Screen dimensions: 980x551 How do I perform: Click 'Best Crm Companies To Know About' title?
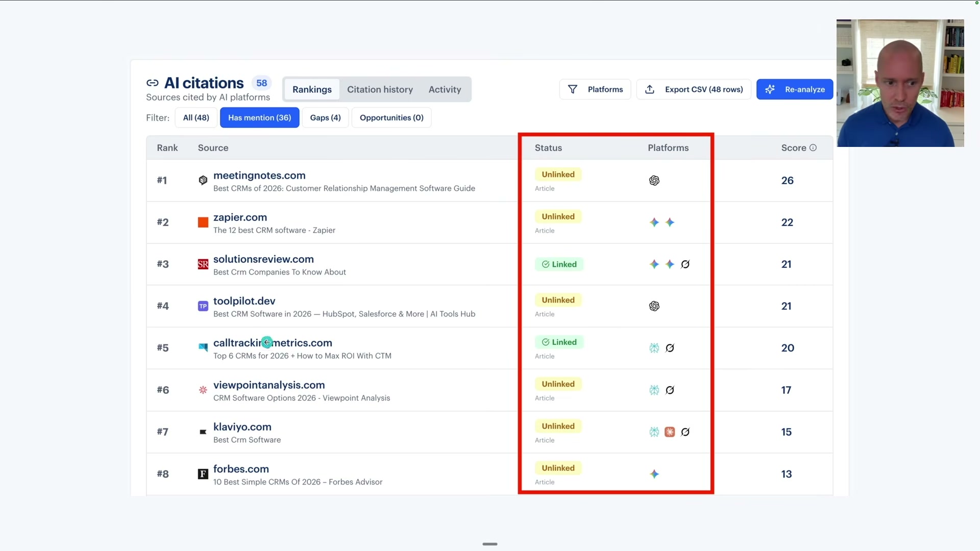279,272
